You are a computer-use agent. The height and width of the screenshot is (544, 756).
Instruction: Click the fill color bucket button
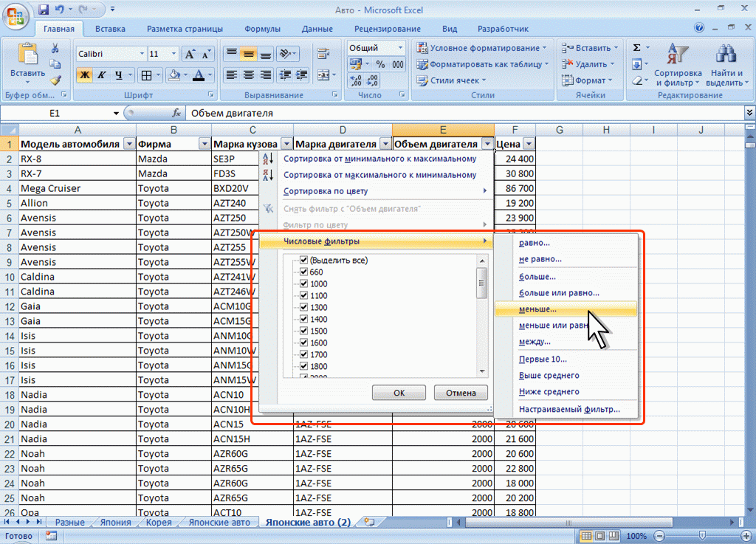pyautogui.click(x=174, y=75)
